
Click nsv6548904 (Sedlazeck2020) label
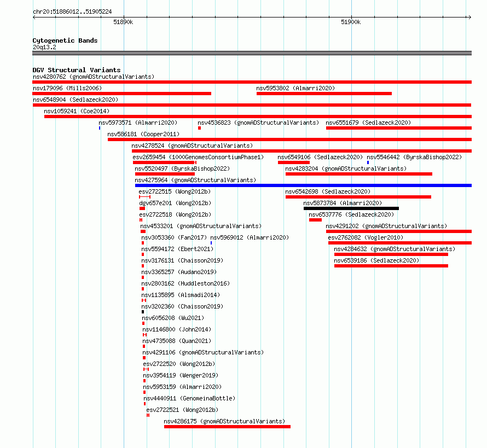(x=76, y=100)
